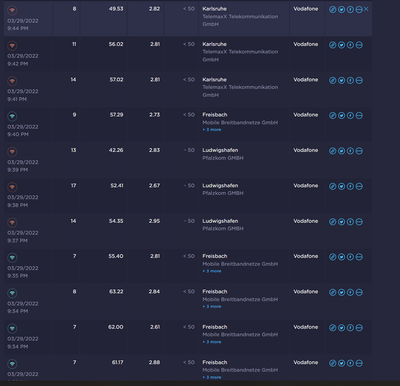Click the orange Wi-Fi icon on 9:44 PM row
This screenshot has width=400, height=386.
coord(12,10)
